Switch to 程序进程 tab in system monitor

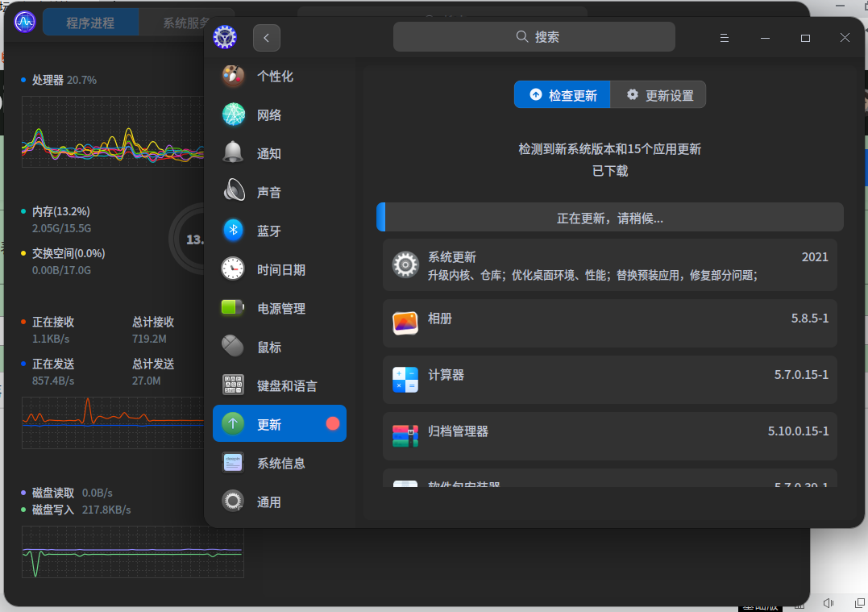(x=90, y=23)
